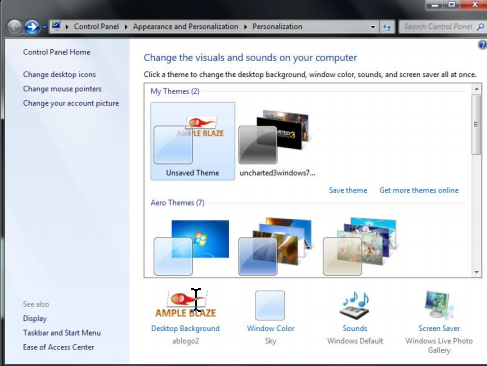Open Control Panel Home

pos(57,52)
